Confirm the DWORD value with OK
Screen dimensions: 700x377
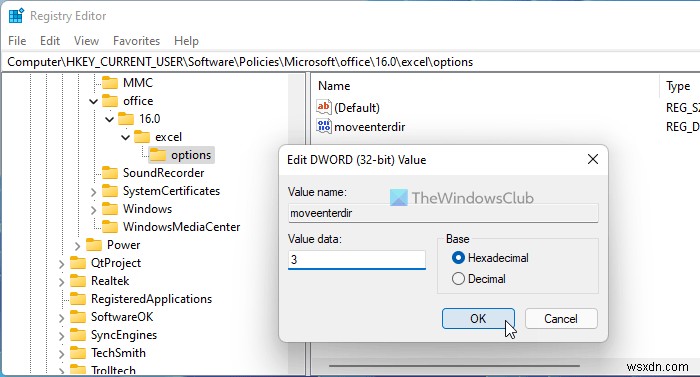(x=478, y=318)
